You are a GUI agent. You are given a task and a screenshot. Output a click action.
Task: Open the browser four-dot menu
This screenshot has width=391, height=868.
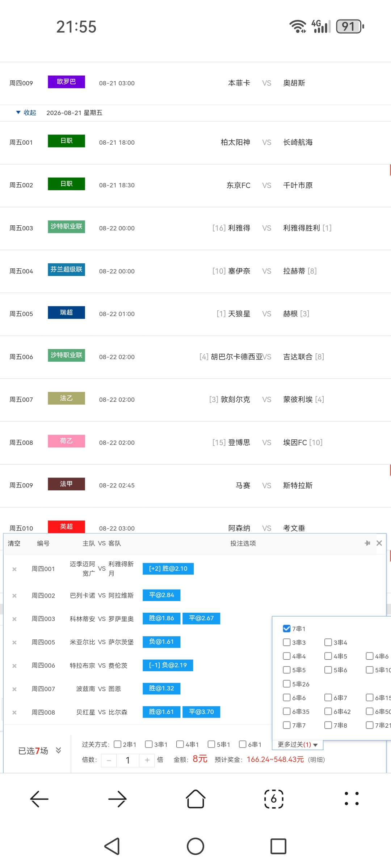pos(352,799)
